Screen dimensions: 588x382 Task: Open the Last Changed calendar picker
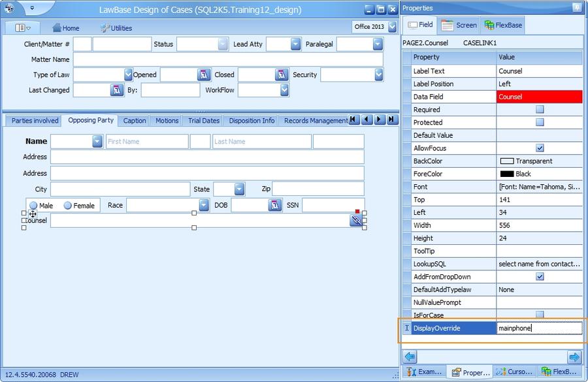click(117, 90)
